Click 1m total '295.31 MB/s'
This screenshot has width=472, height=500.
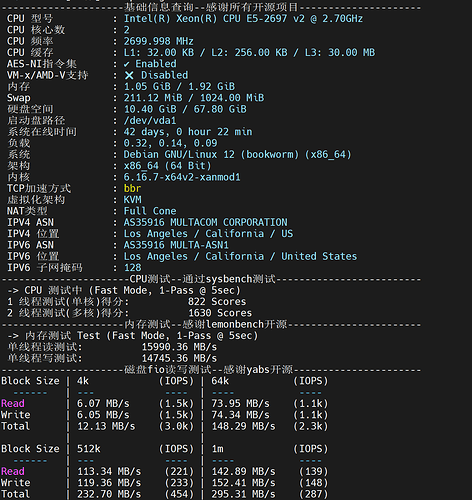pos(243,494)
